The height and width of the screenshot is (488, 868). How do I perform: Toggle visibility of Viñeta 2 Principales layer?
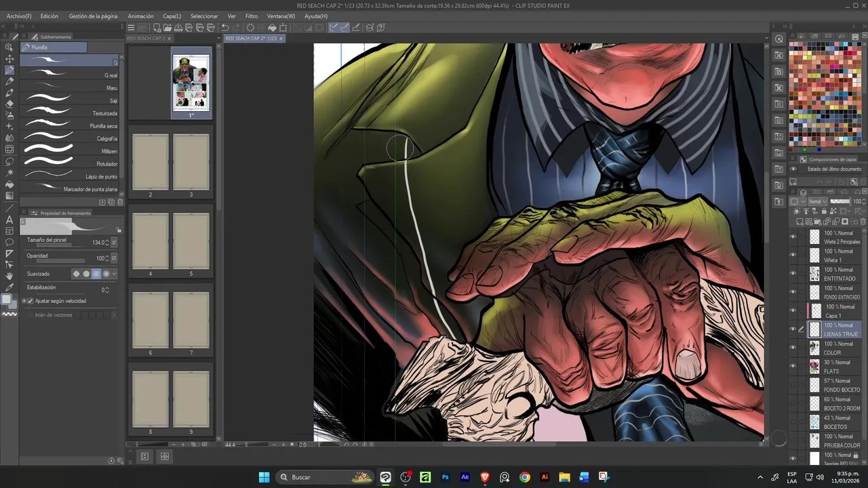tap(793, 237)
